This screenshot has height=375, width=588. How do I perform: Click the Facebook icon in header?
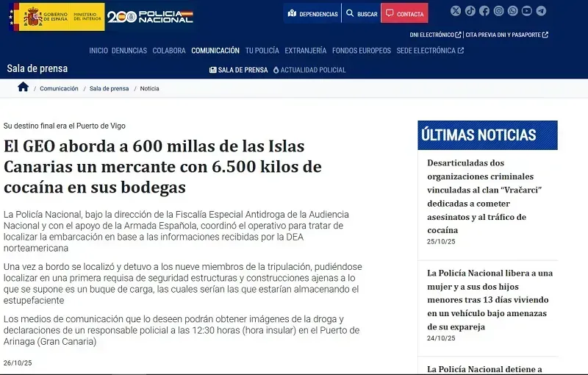[484, 11]
